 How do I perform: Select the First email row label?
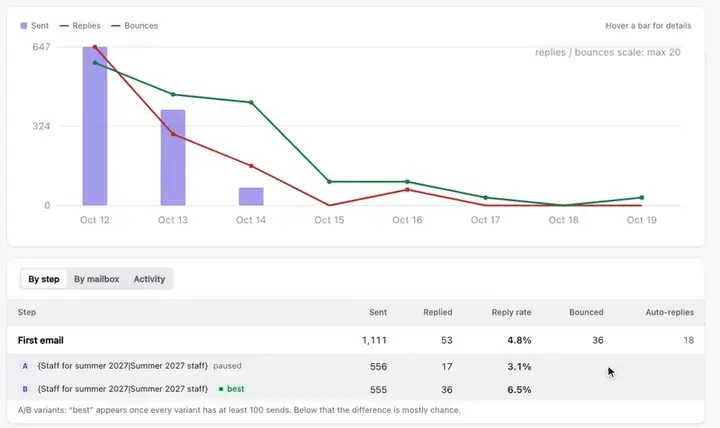tap(40, 340)
